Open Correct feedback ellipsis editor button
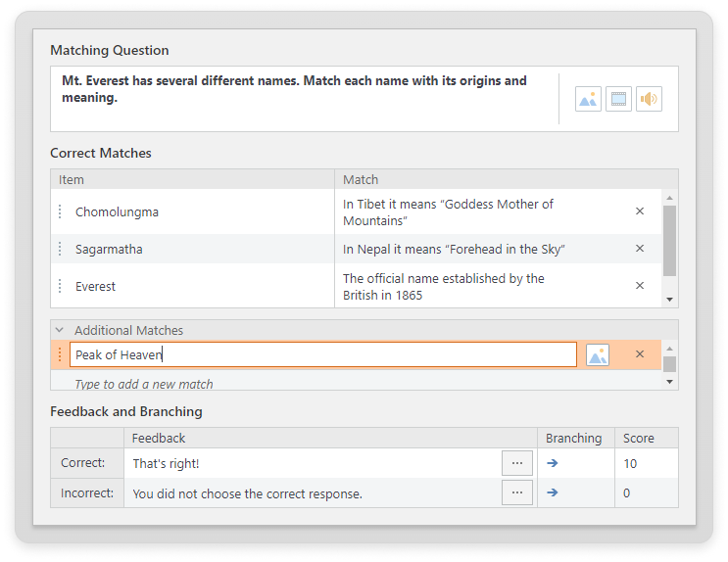 pos(517,463)
